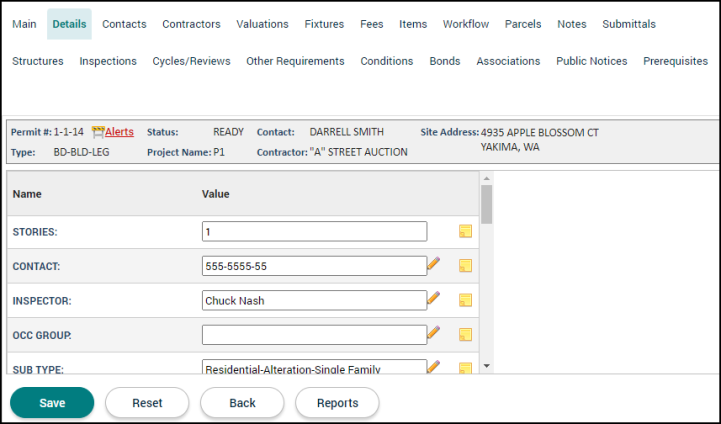Screen dimensions: 721x424
Task: Select the Public Notices tab
Action: click(x=592, y=61)
